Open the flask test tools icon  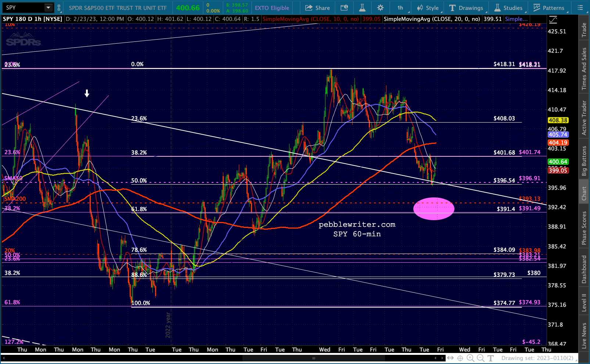coord(362,8)
